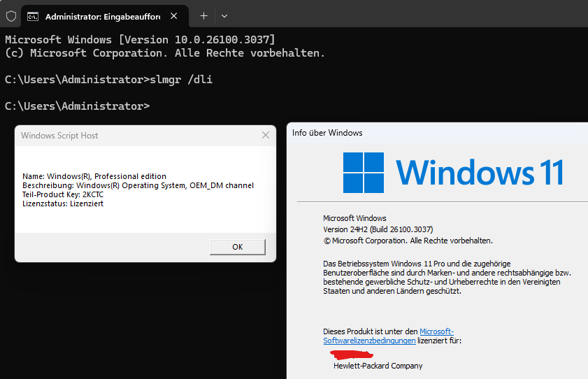Click the OEM_DM channel description line
588x379 pixels.
[x=138, y=185]
